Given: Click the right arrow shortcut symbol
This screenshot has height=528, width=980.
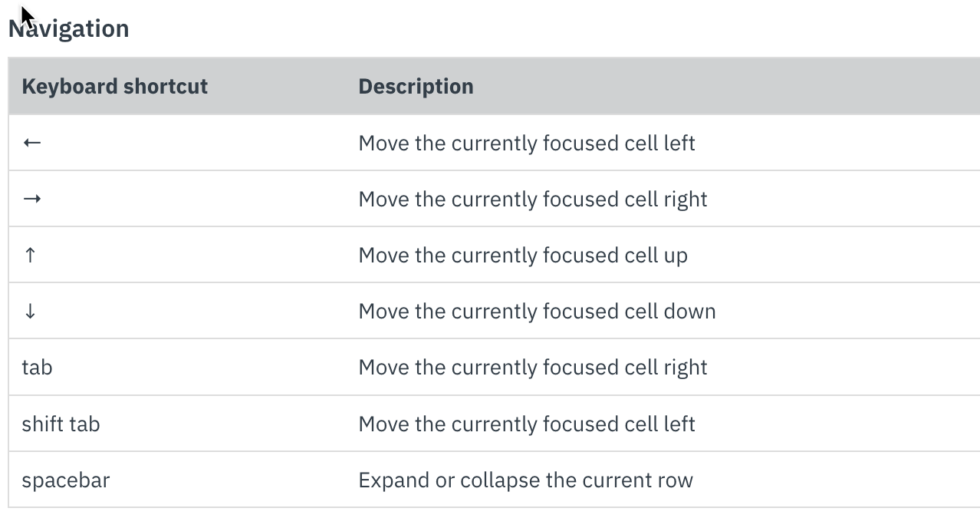Looking at the screenshot, I should point(31,199).
